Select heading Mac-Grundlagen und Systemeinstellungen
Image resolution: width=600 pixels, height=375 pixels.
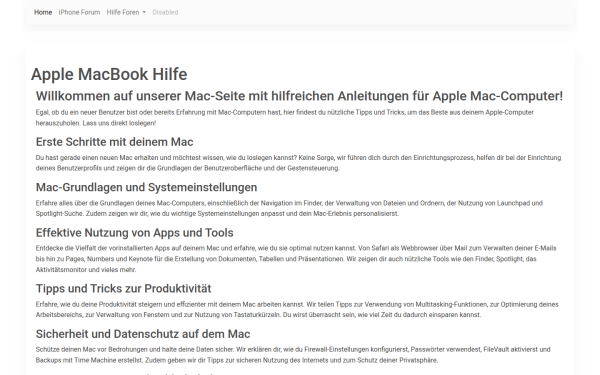tap(146, 188)
